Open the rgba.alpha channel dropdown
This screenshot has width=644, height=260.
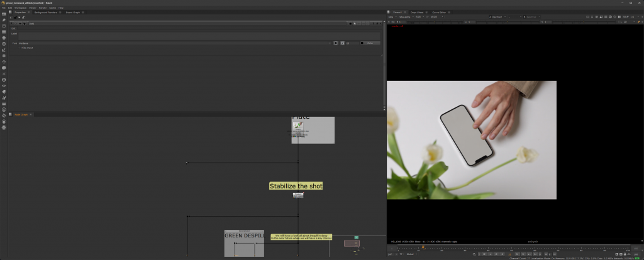coord(407,17)
